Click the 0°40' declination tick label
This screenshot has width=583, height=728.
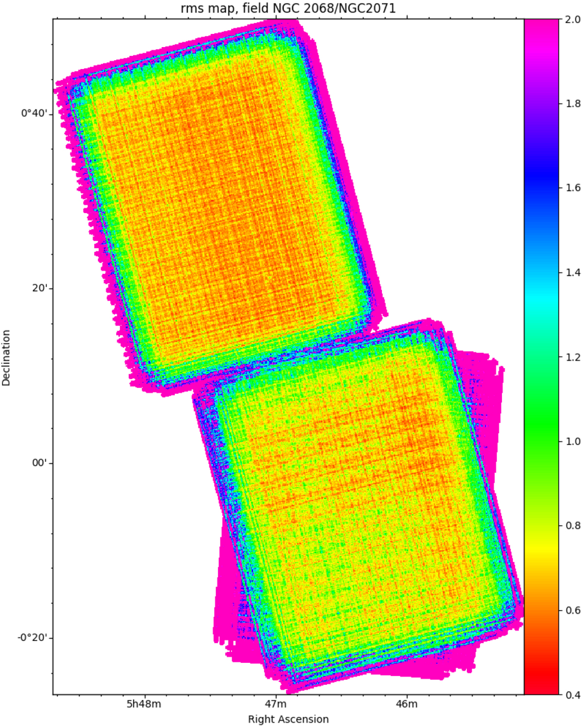pyautogui.click(x=34, y=113)
